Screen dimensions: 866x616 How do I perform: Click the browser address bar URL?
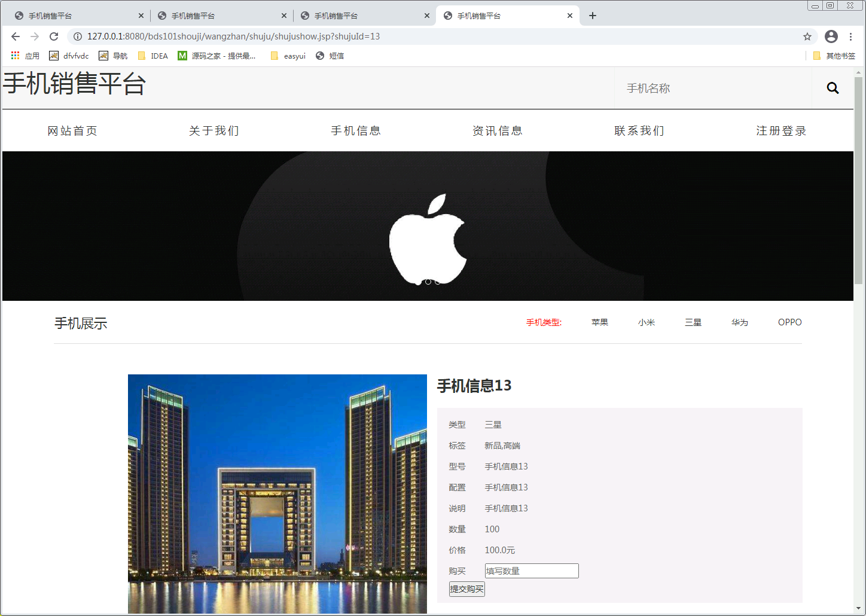(233, 36)
